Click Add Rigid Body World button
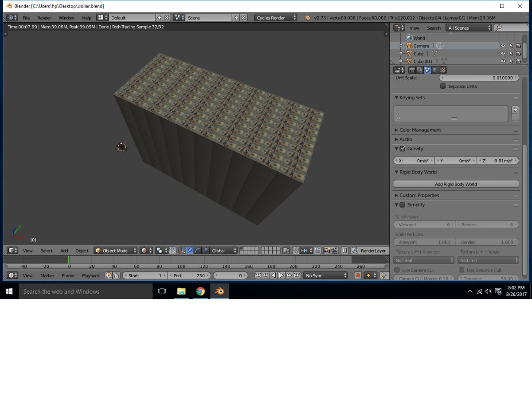The image size is (532, 405). [x=456, y=184]
